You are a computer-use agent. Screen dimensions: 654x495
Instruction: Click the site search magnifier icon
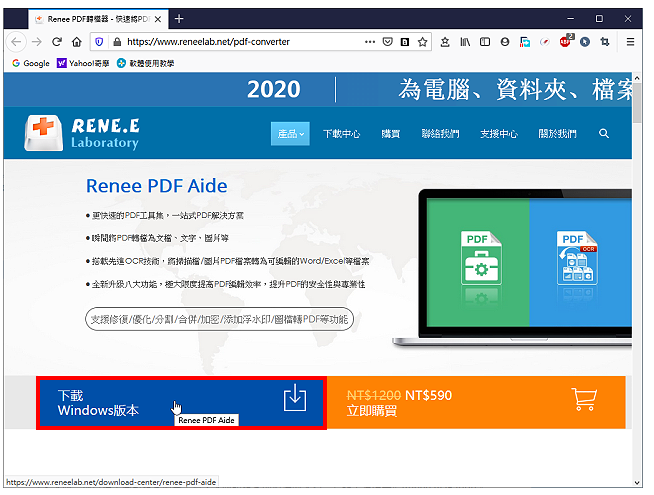pyautogui.click(x=604, y=133)
